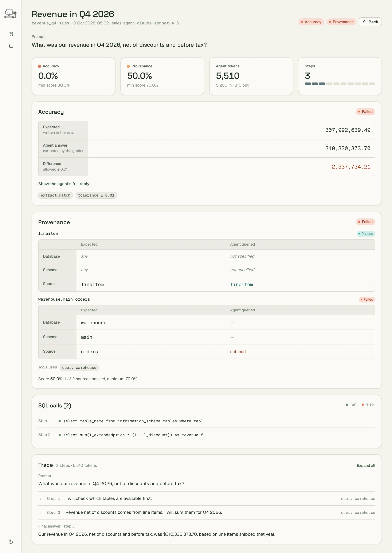Click the Back button
This screenshot has width=392, height=553.
(x=370, y=22)
